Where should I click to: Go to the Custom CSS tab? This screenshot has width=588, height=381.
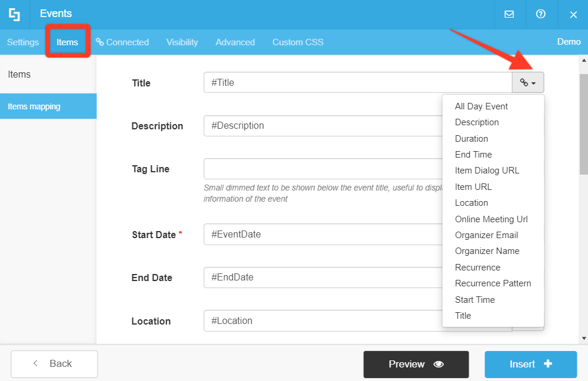click(x=298, y=42)
